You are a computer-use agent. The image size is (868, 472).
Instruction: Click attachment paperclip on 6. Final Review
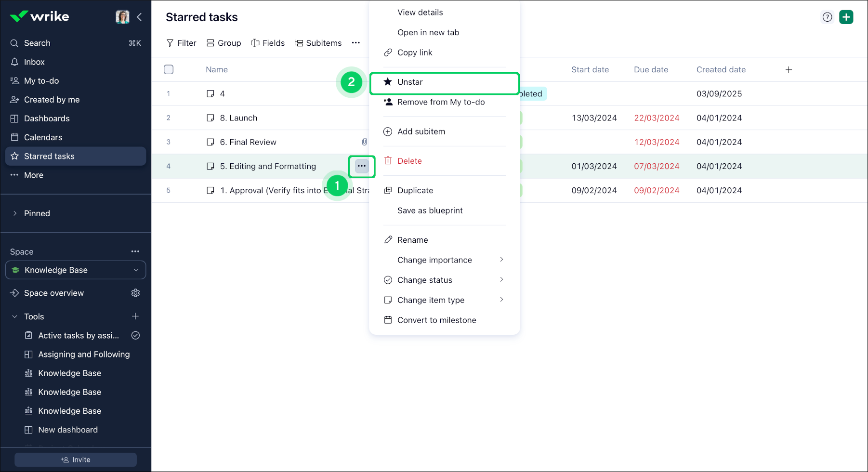click(x=364, y=142)
